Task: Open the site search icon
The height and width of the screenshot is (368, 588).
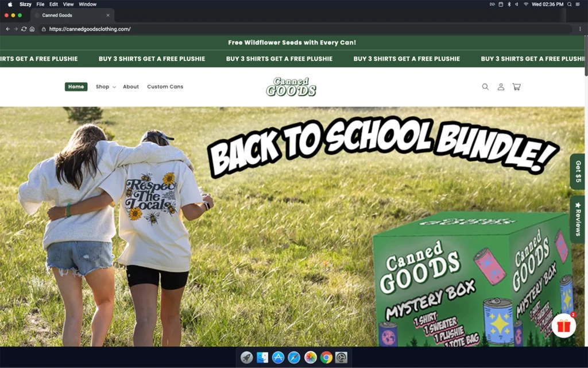Action: coord(485,87)
